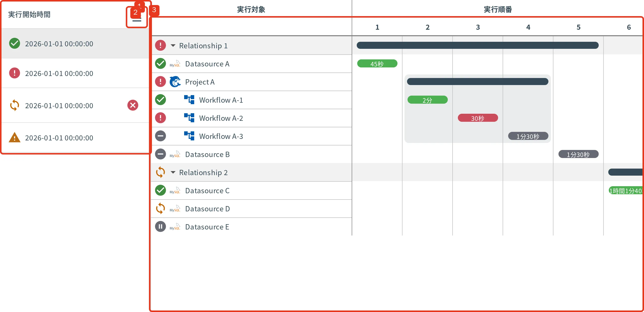Click the red 30秒 duration bar

click(478, 118)
